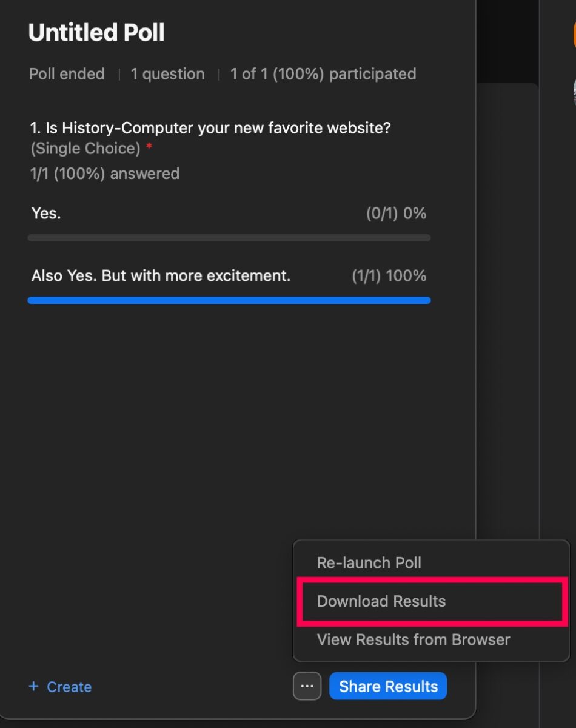Click the blue 100% result bar
576x728 pixels.
229,300
